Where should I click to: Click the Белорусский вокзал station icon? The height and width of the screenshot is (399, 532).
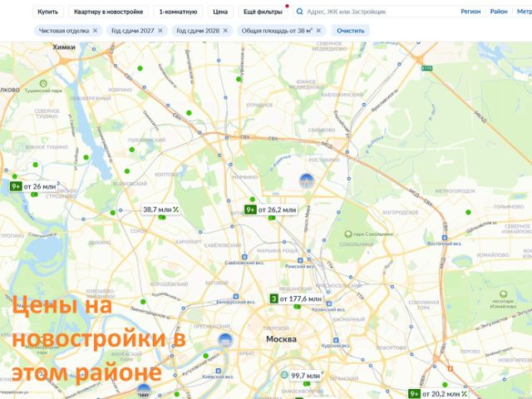tap(236, 297)
